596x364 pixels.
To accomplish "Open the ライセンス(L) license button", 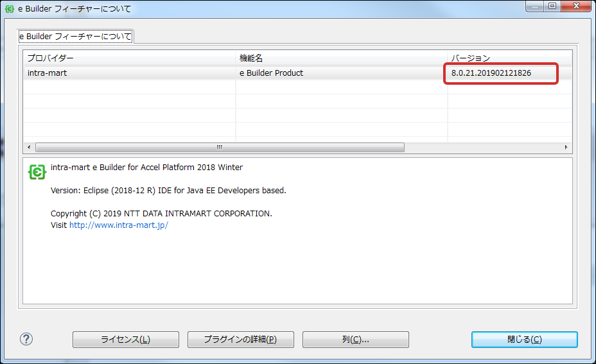I will pos(125,340).
